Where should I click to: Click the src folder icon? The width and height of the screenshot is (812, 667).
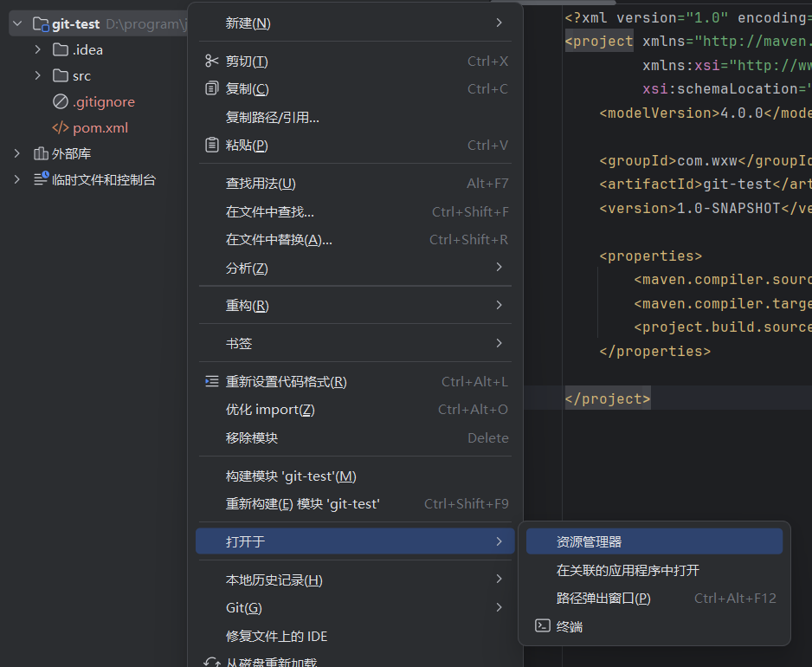61,75
